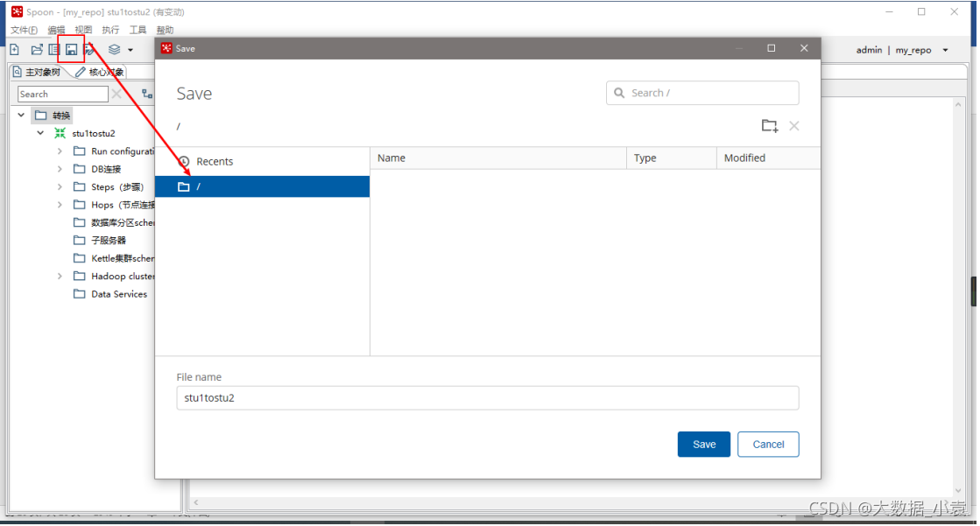Open the 文件(F) menu

[x=24, y=30]
